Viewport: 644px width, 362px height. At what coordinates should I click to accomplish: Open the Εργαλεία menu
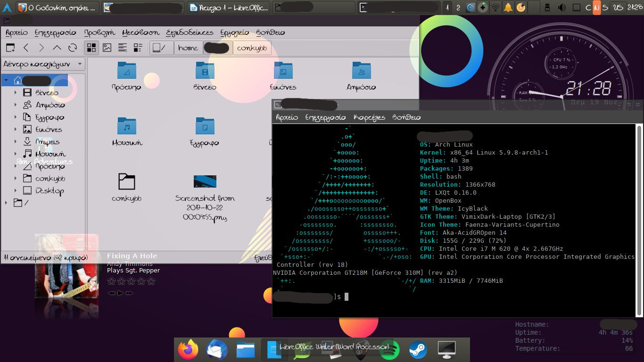point(234,33)
